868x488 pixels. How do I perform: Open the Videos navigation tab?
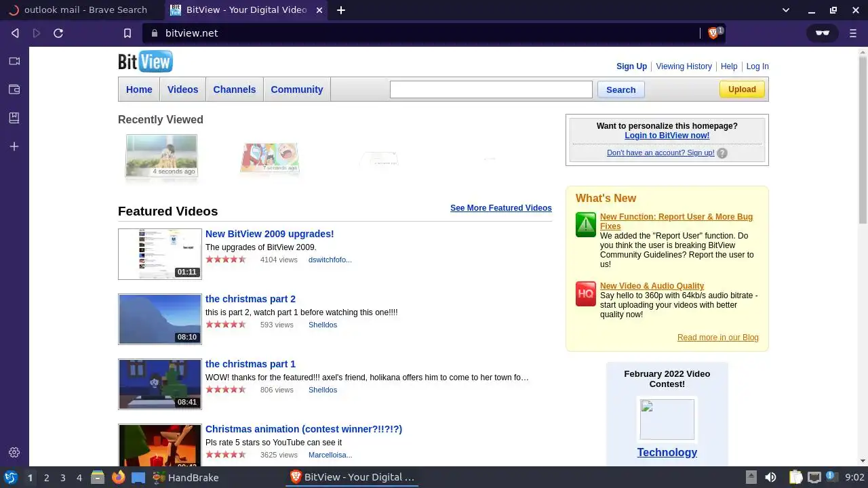(x=183, y=89)
